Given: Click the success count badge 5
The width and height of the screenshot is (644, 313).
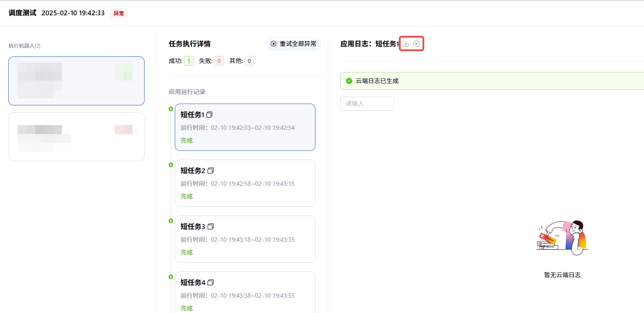Looking at the screenshot, I should click(189, 61).
